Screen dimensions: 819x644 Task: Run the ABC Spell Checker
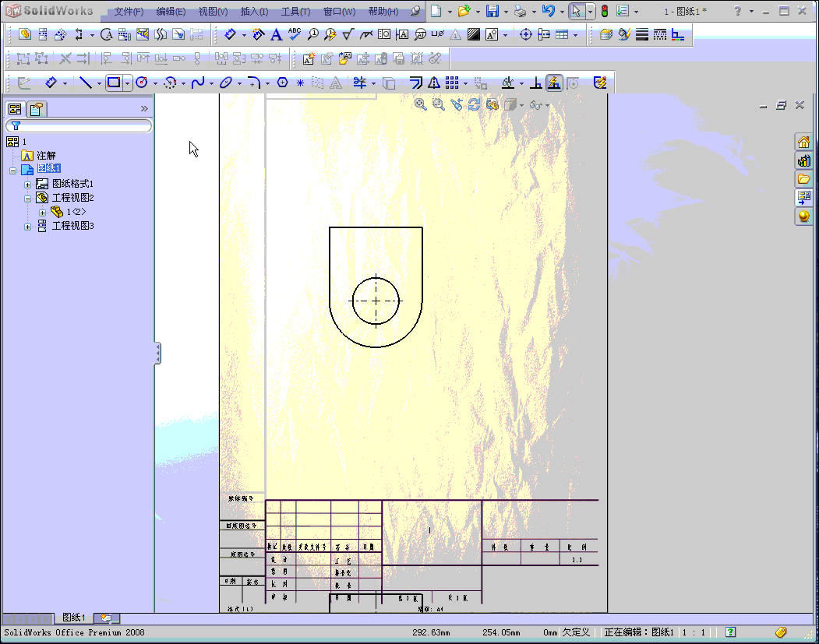coord(295,34)
